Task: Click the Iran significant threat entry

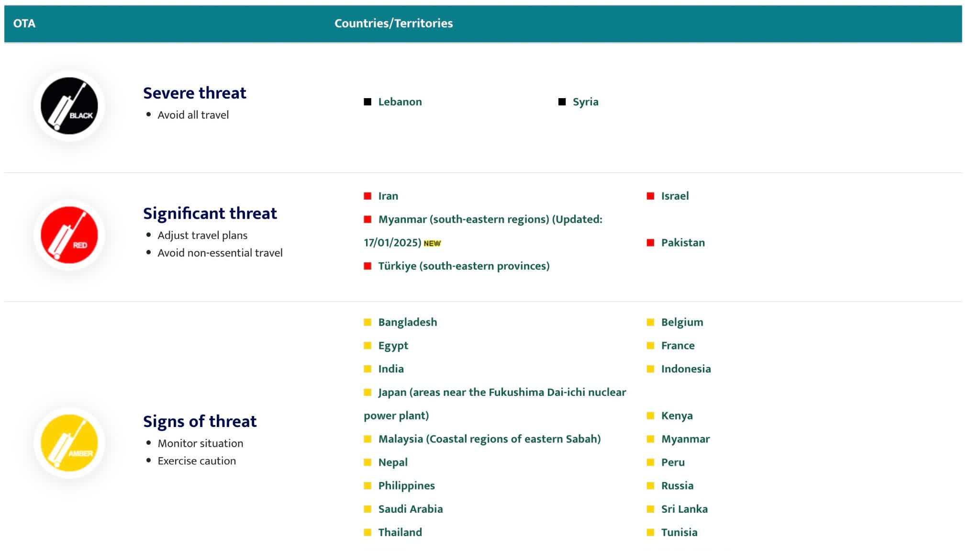Action: click(389, 195)
